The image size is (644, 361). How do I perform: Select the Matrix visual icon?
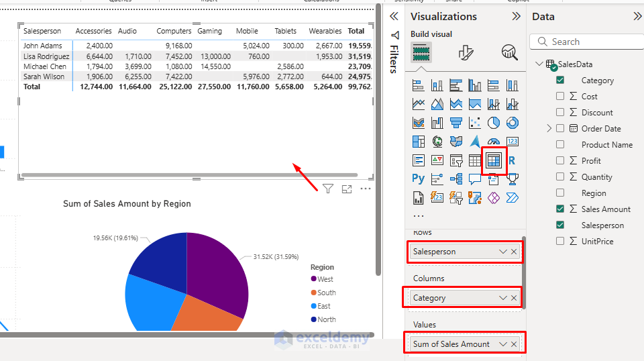coord(493,160)
